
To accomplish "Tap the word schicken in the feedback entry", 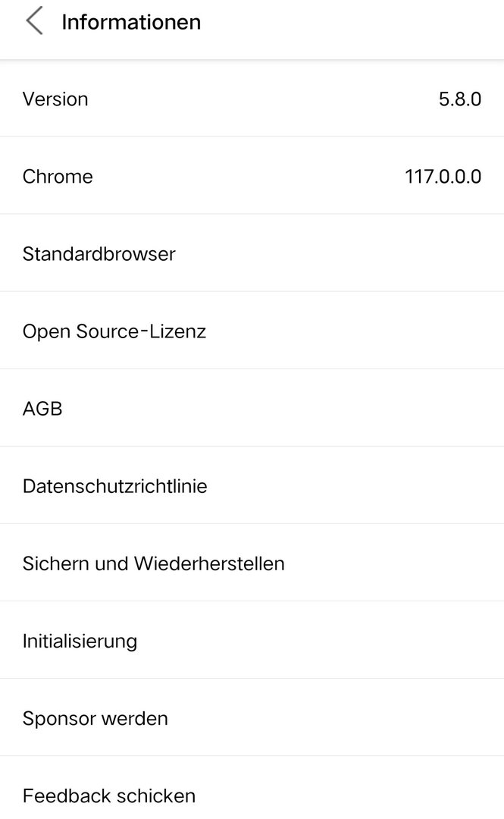I will click(x=157, y=795).
